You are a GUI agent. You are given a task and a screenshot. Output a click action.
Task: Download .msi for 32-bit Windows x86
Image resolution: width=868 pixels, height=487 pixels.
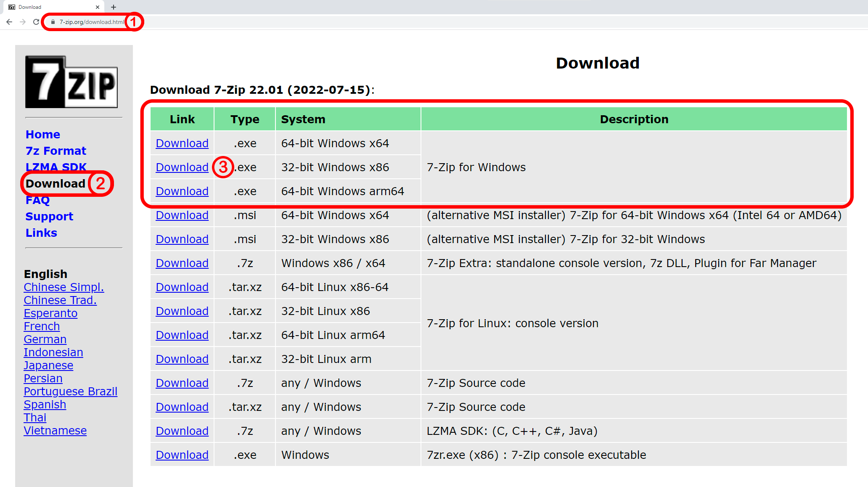182,239
